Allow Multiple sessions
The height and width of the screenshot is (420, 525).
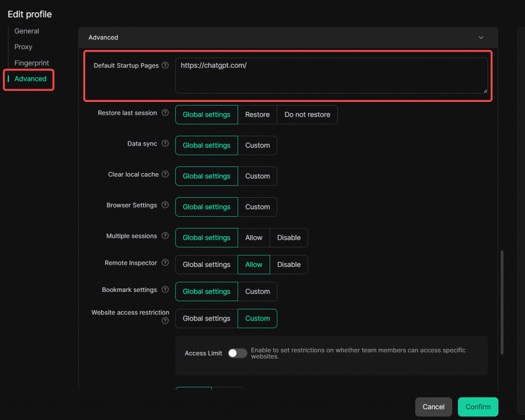point(253,238)
